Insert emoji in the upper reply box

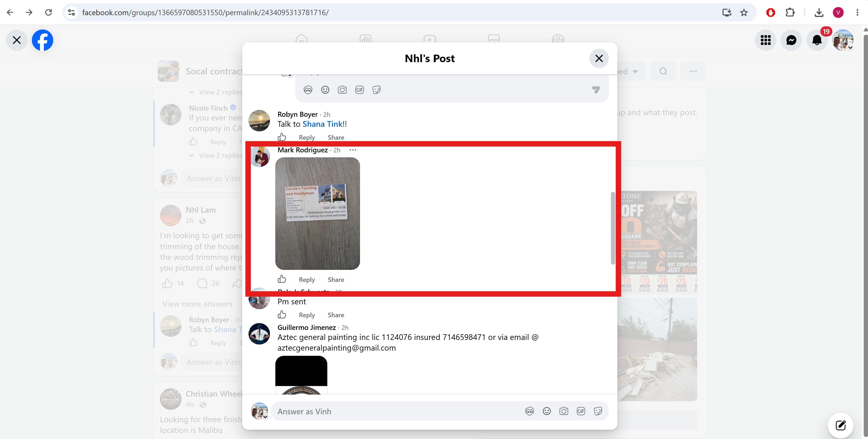click(325, 90)
